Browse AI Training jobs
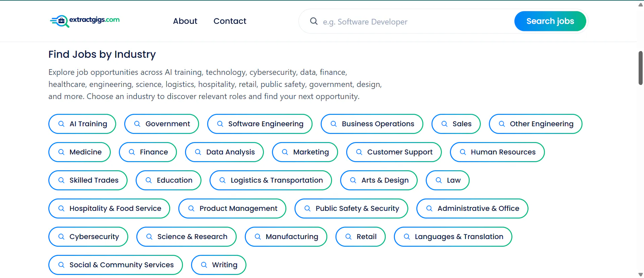The image size is (644, 278). click(x=82, y=124)
